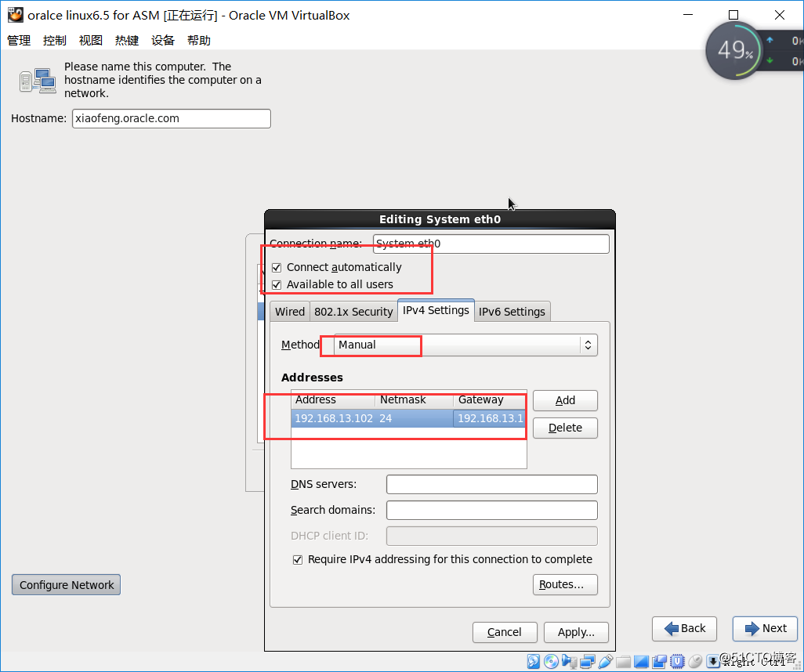The image size is (804, 672).
Task: Click the mouse integration status icon
Action: [695, 661]
